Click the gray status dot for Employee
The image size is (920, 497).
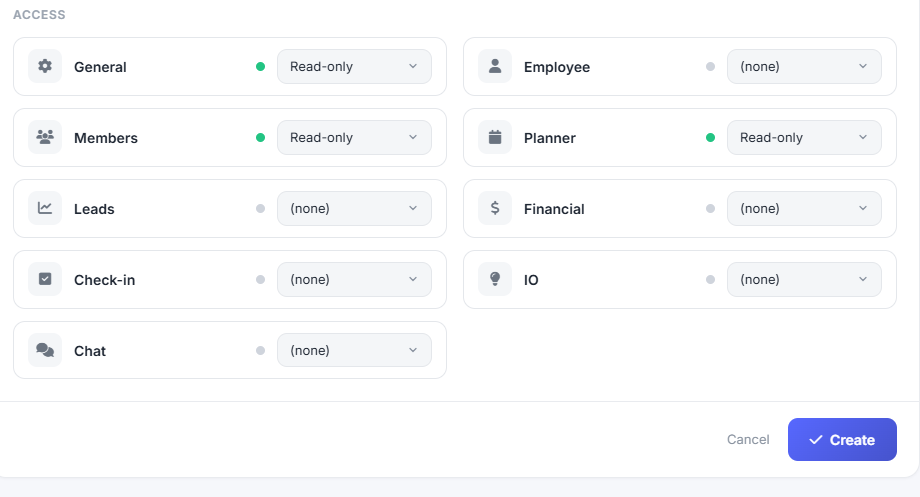711,66
